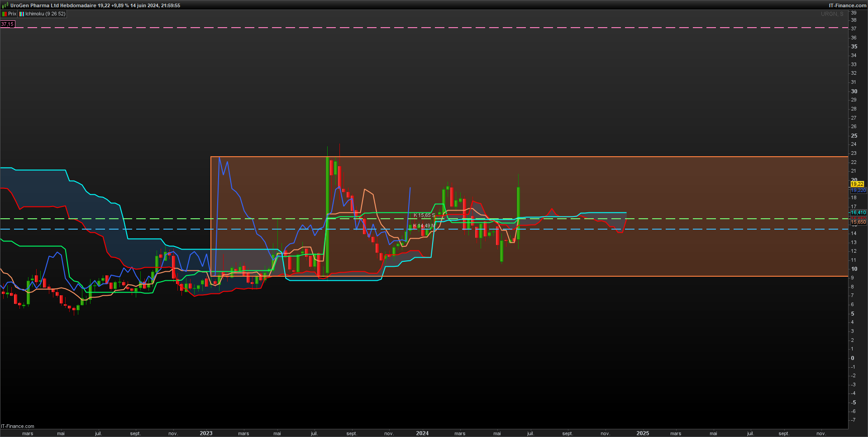Image resolution: width=868 pixels, height=437 pixels.
Task: Click the multicolor Ichimoku indicator icon
Action: click(22, 14)
